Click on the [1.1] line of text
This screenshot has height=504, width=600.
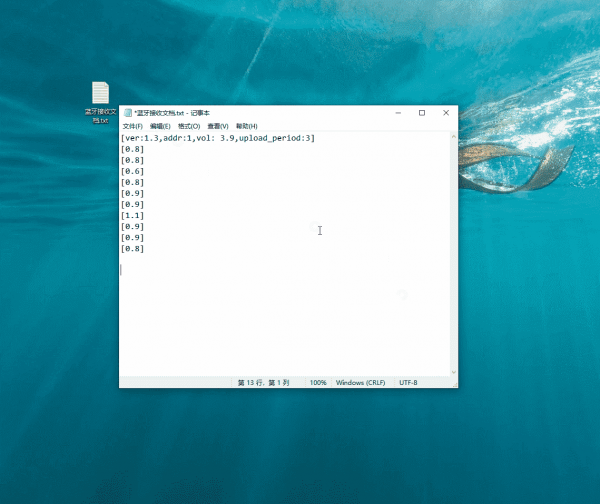[132, 215]
